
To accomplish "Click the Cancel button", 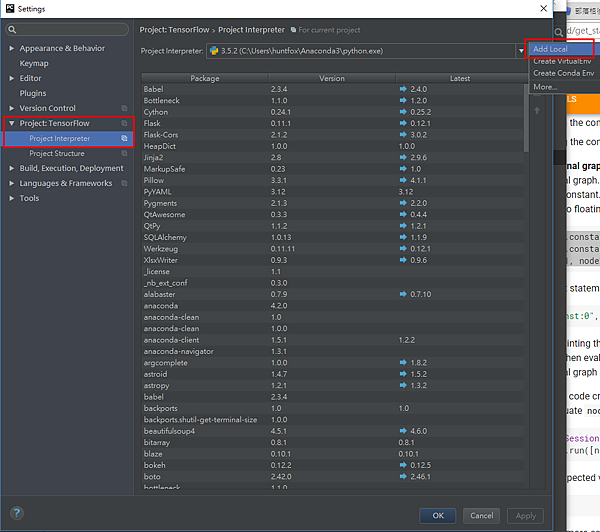I will (481, 516).
